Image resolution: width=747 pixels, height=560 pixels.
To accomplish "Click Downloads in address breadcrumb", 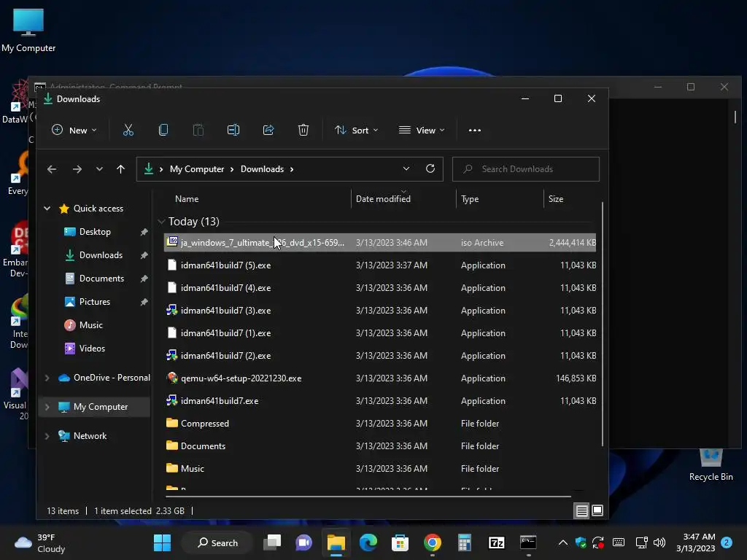I will pyautogui.click(x=262, y=169).
